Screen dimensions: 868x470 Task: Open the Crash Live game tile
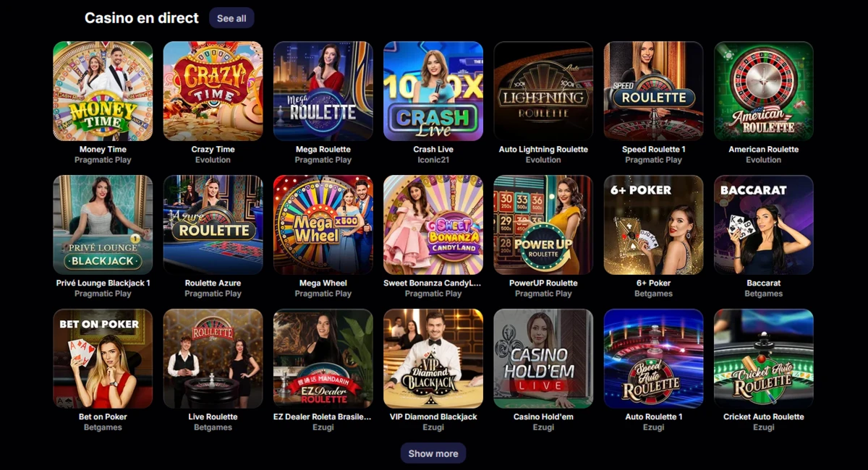coord(433,91)
